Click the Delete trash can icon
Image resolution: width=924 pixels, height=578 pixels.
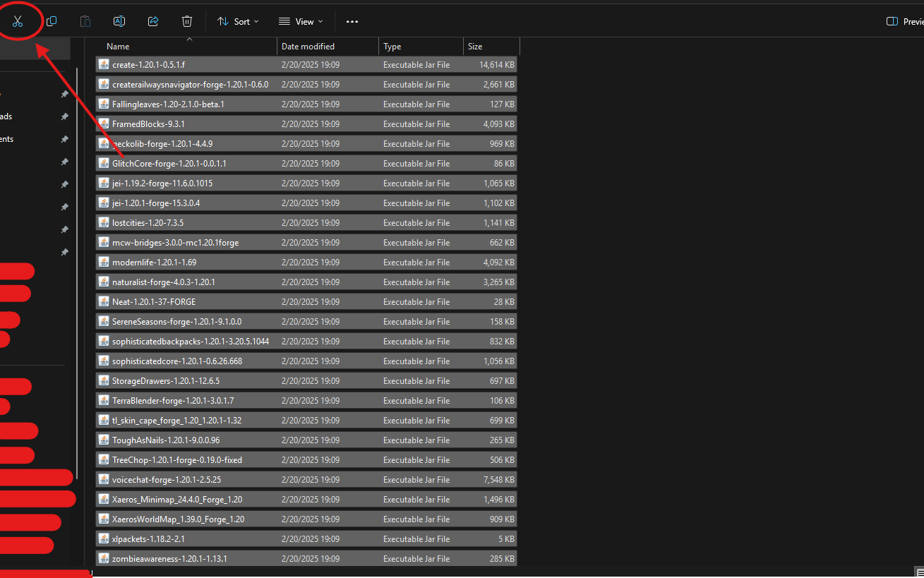pyautogui.click(x=187, y=21)
